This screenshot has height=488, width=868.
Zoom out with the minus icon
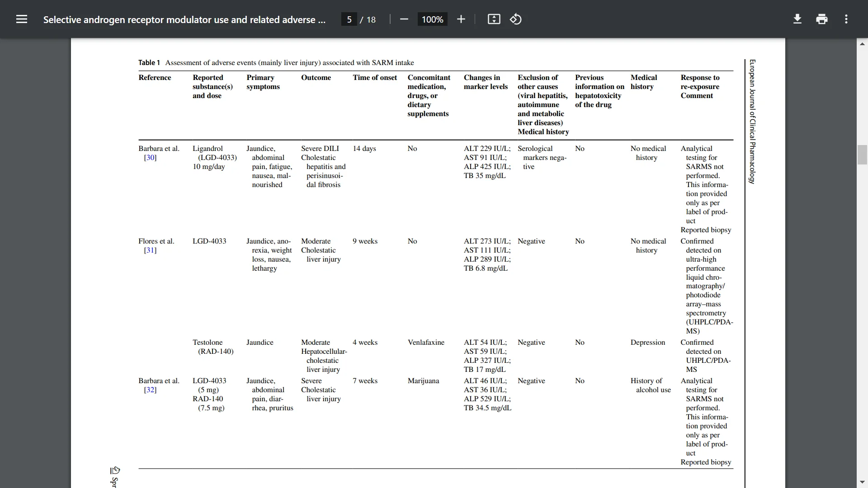coord(404,19)
